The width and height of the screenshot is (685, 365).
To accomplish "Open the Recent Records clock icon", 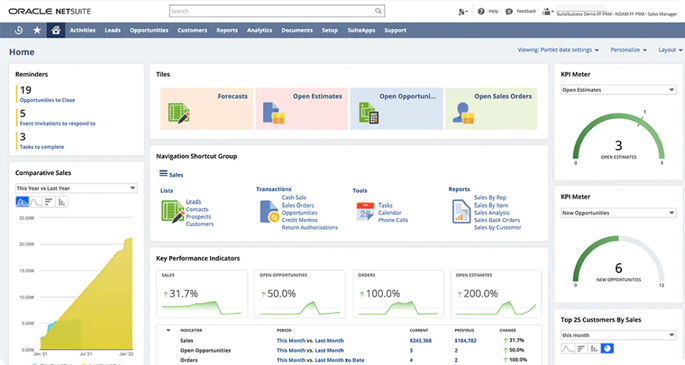I will click(18, 30).
